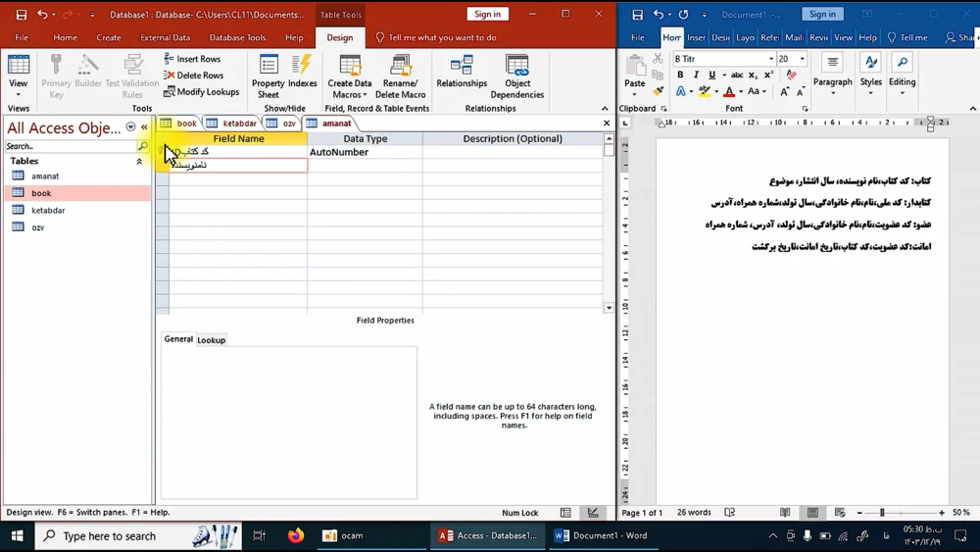980x552 pixels.
Task: Open the font name dropdown
Action: [x=770, y=59]
